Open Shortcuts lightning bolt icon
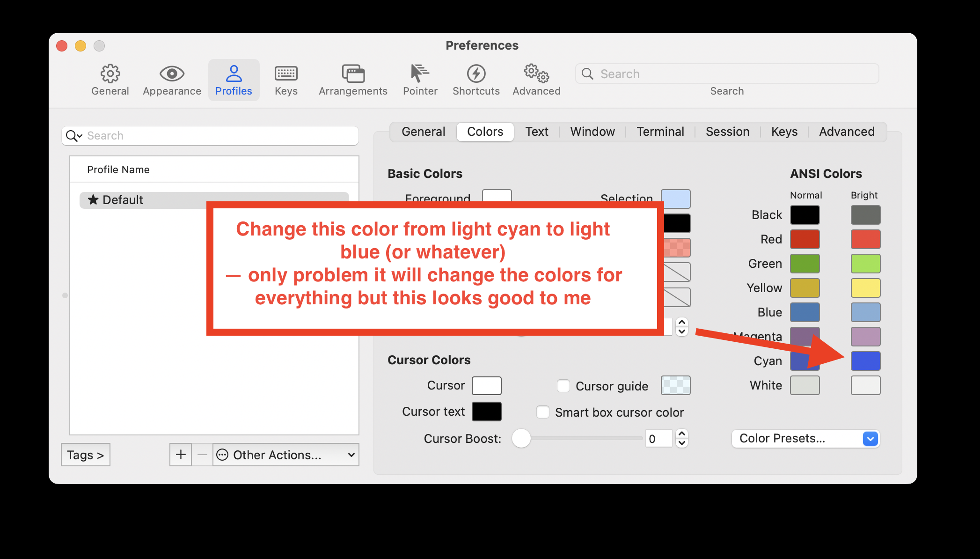Screen dimensions: 980x559 click(476, 74)
